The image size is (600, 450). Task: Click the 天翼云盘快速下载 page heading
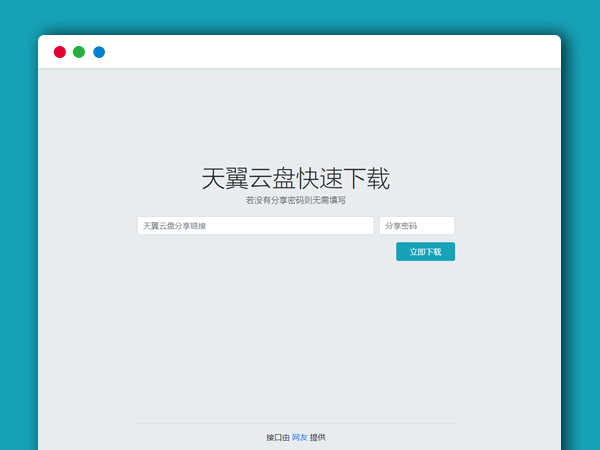coord(296,179)
